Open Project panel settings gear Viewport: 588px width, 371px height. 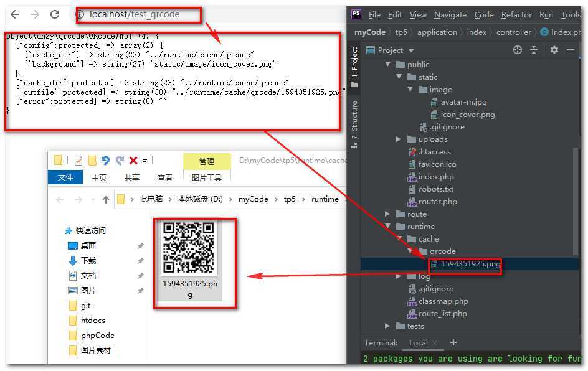tap(554, 50)
